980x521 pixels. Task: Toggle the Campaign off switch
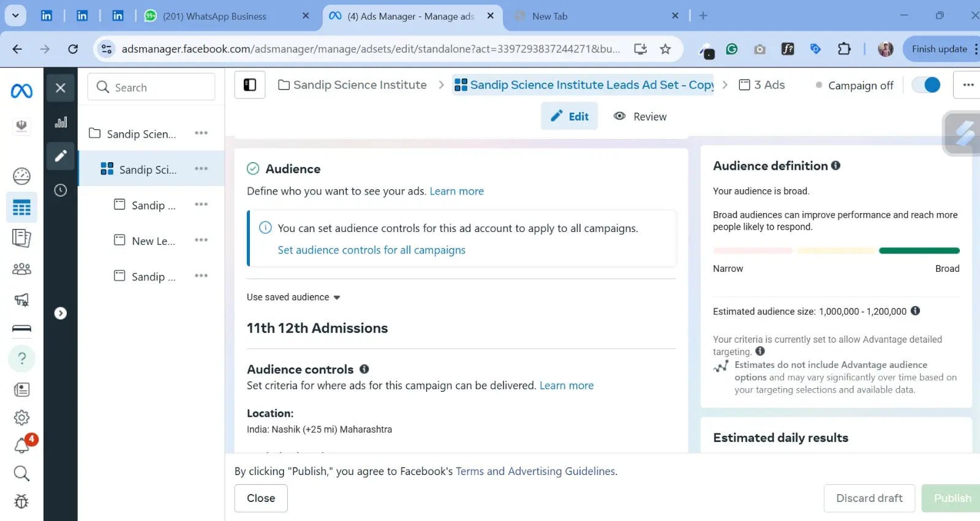[x=926, y=85]
